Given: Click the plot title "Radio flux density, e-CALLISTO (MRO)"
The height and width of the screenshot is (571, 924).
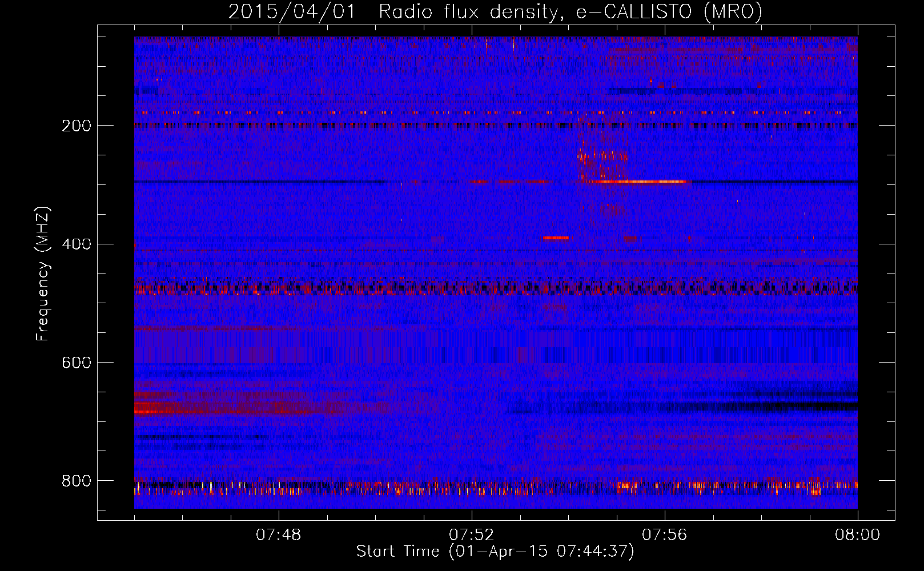Looking at the screenshot, I should 571,12.
